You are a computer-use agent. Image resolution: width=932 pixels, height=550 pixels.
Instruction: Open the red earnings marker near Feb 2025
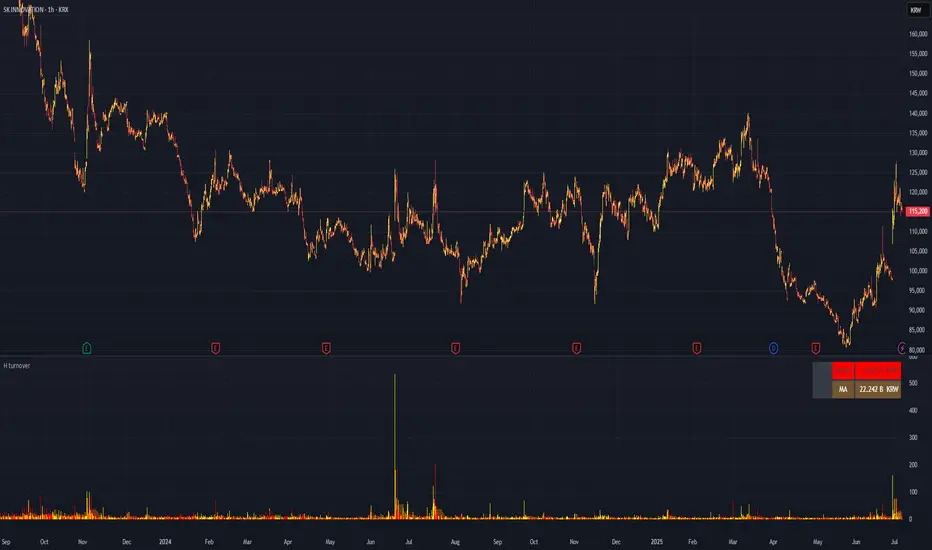(697, 348)
